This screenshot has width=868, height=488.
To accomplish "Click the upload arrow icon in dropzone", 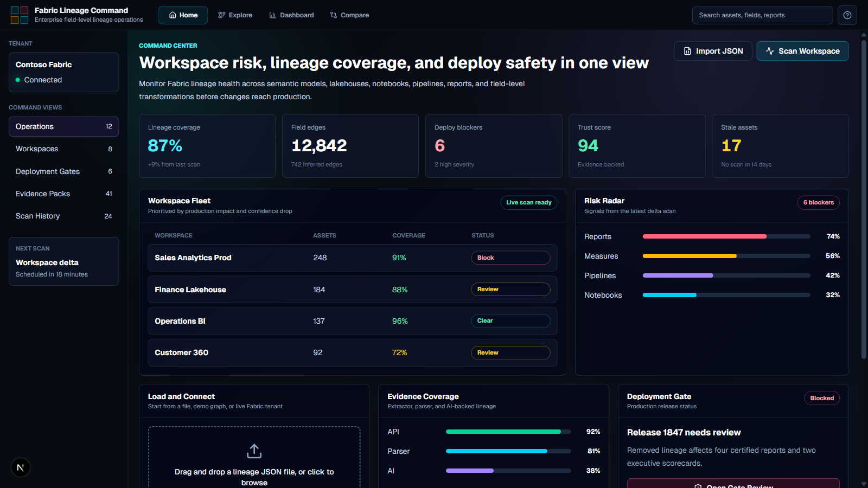I will point(254,451).
